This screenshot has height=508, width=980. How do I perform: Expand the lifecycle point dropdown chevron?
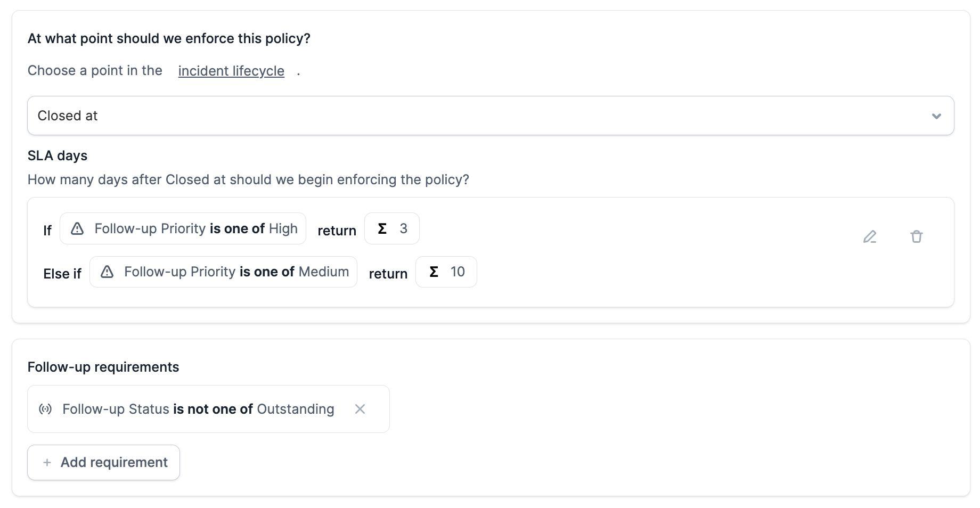click(x=936, y=116)
